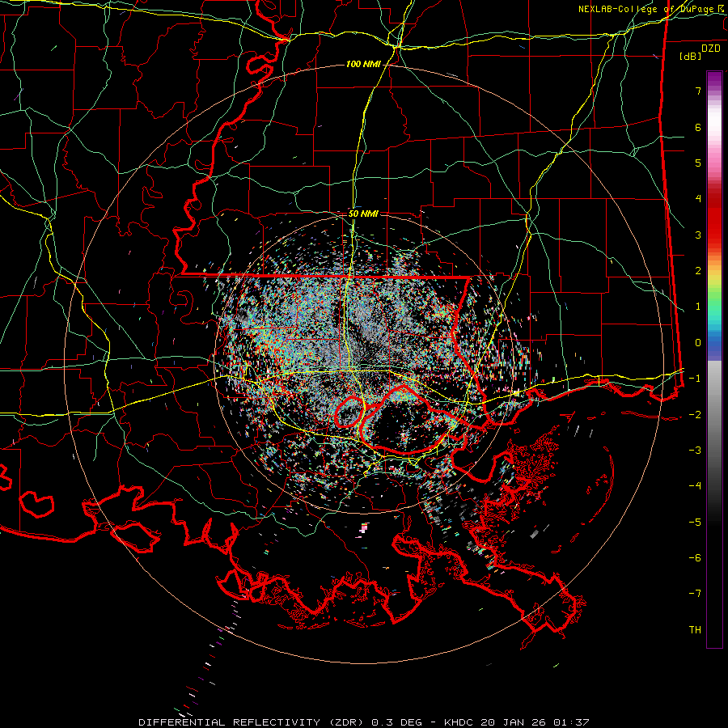Viewport: 728px width, 728px height.
Task: Click the "100 NMI" range ring label
Action: (x=363, y=64)
